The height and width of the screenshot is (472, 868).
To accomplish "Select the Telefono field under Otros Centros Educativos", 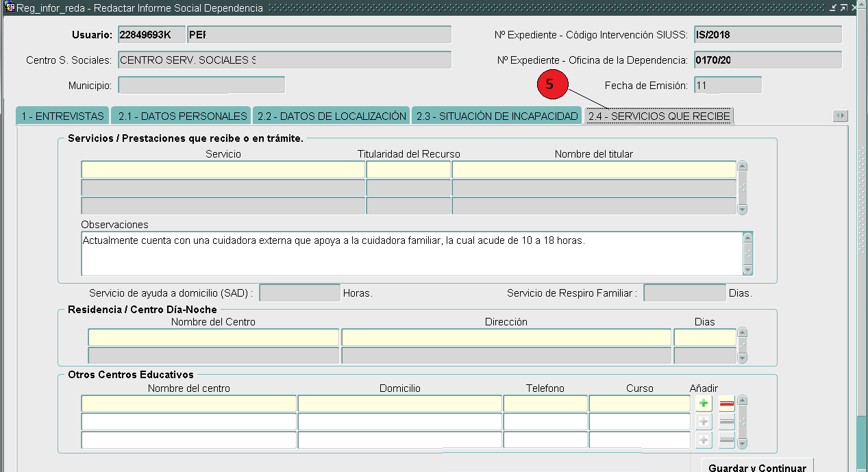I will tap(545, 403).
